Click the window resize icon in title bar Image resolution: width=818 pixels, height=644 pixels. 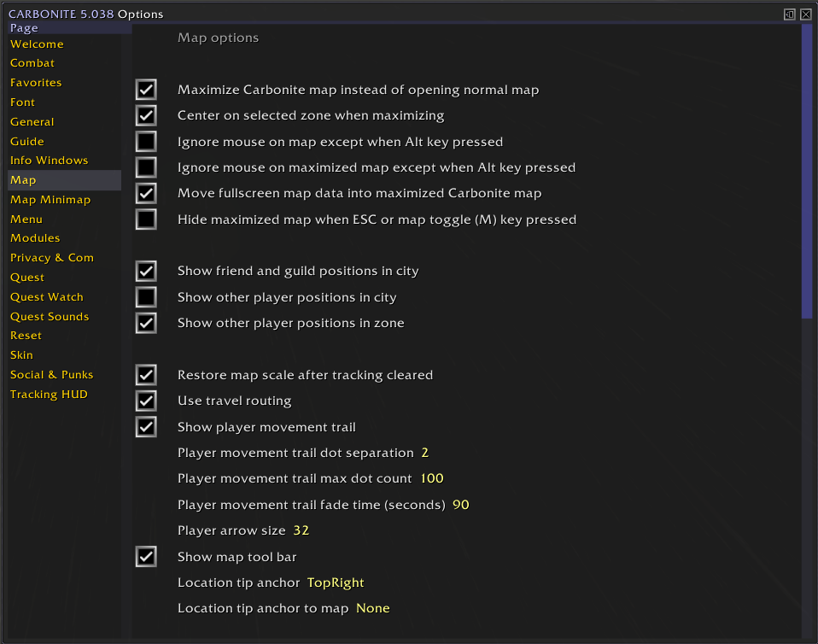[x=790, y=14]
